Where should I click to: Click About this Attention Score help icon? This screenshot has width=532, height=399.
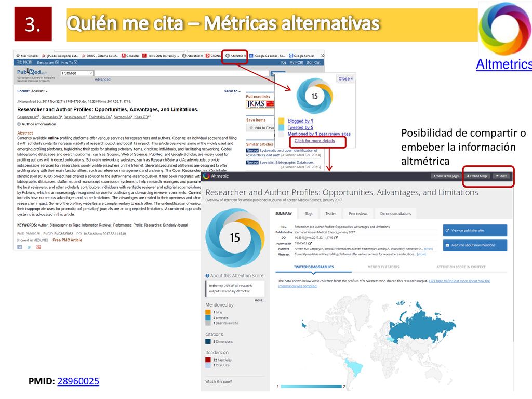pos(207,276)
